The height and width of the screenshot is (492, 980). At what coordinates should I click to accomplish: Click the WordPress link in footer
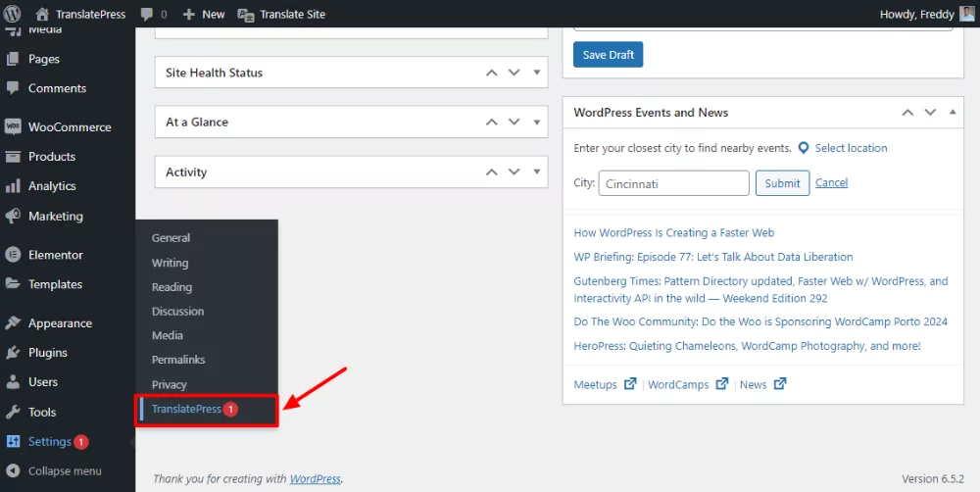coord(315,479)
